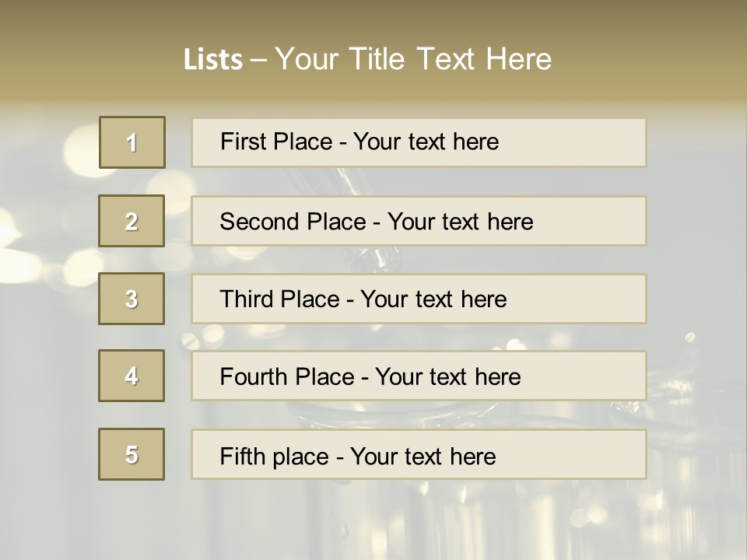Select the number 4 box
This screenshot has height=560, width=747.
pyautogui.click(x=132, y=376)
